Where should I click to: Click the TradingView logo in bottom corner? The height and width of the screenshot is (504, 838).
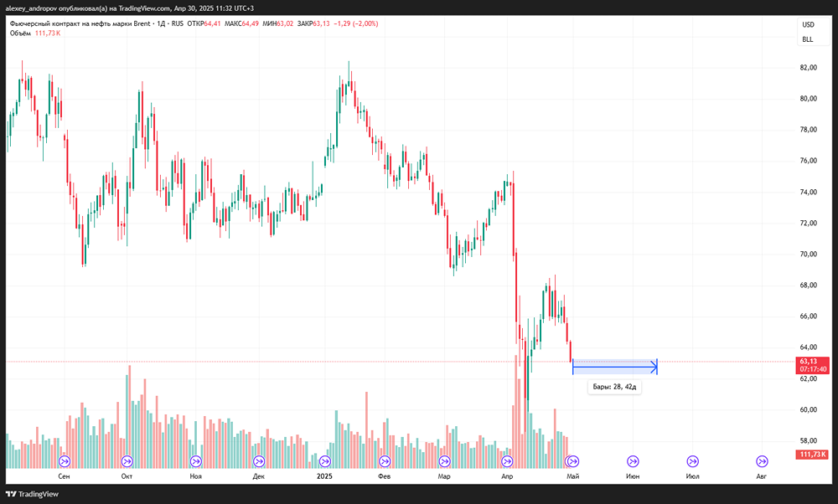(x=34, y=494)
